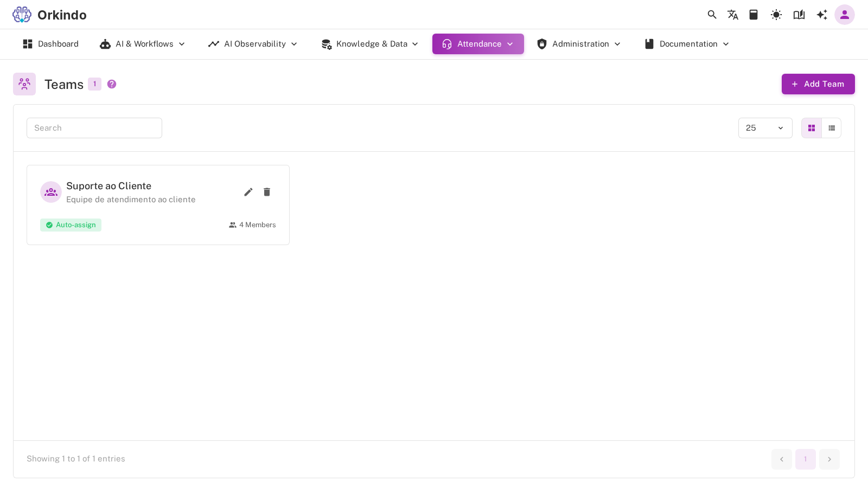868x488 pixels.
Task: Open the Suporte ao Cliente team title
Action: pos(108,186)
